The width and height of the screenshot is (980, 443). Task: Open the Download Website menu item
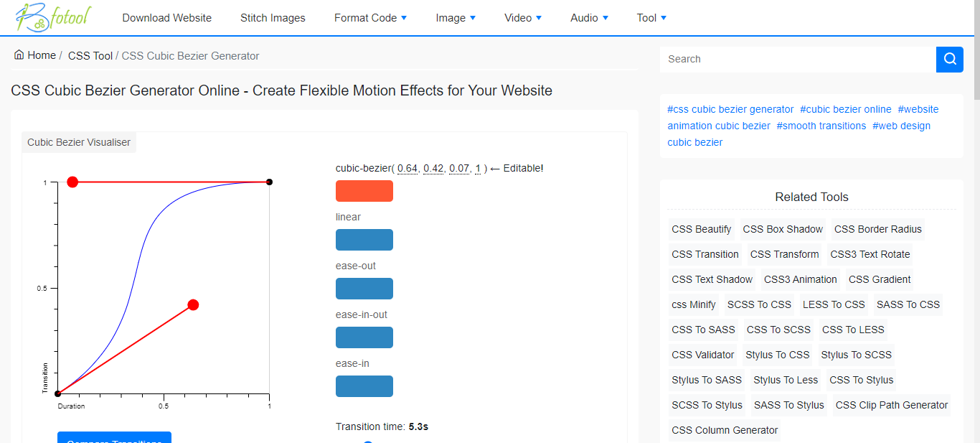(x=166, y=18)
